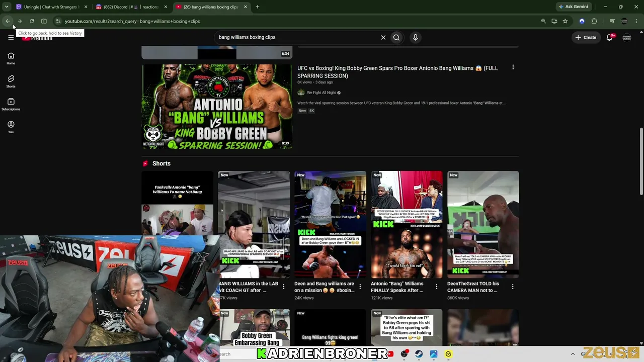
Task: Click the yellow checkmark taskbar icon
Action: coord(448,354)
